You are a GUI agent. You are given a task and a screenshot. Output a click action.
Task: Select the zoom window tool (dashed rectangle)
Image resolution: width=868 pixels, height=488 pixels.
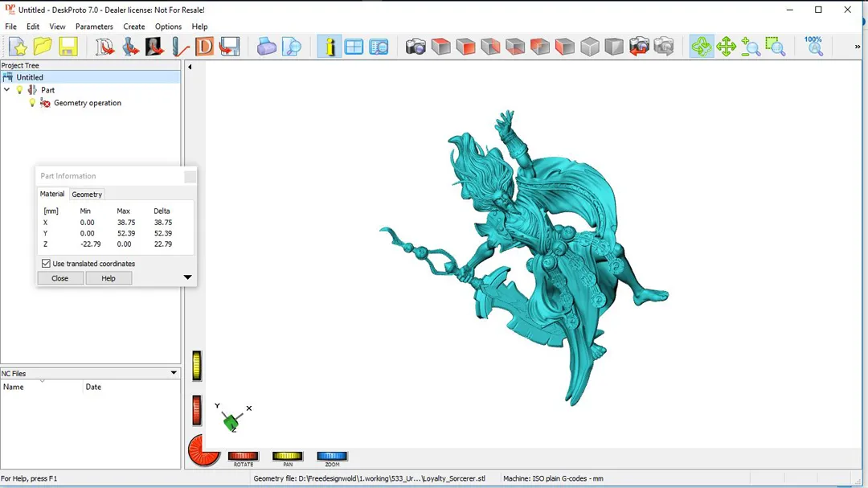[x=776, y=47]
